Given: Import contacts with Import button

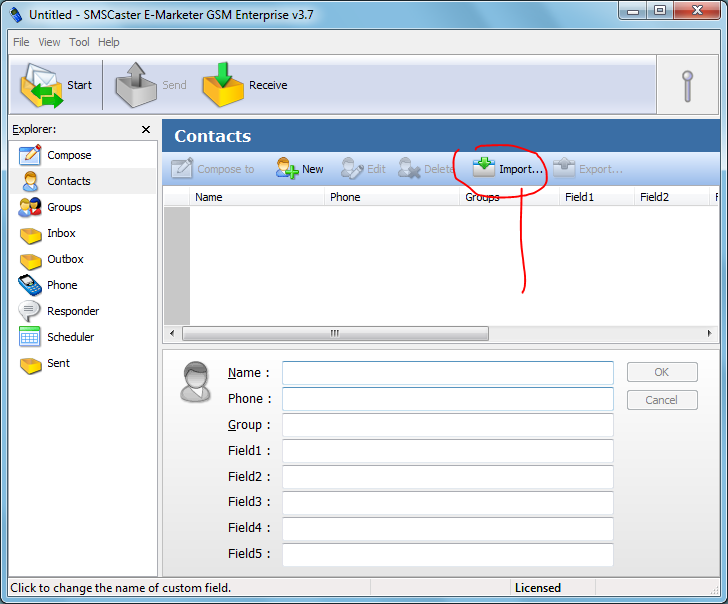Looking at the screenshot, I should [507, 169].
